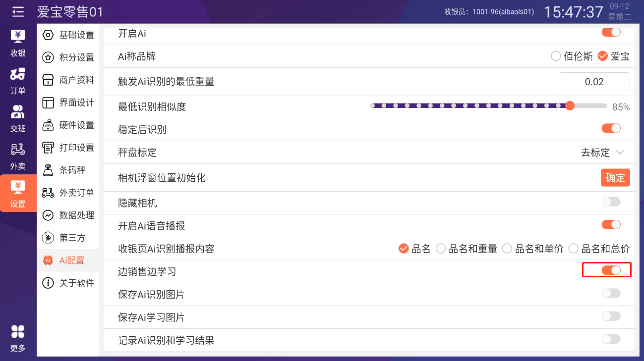Click the 最低识别相似度 slider handle
The width and height of the screenshot is (644, 361).
click(570, 105)
